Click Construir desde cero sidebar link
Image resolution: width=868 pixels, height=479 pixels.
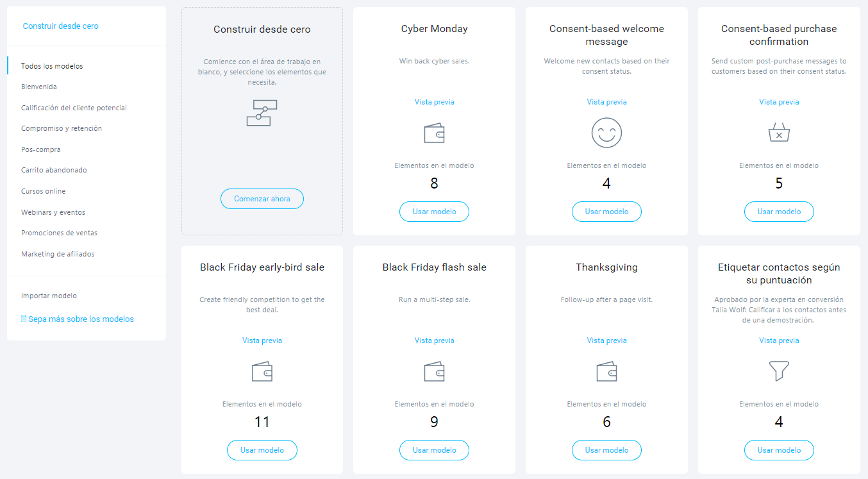(x=61, y=26)
